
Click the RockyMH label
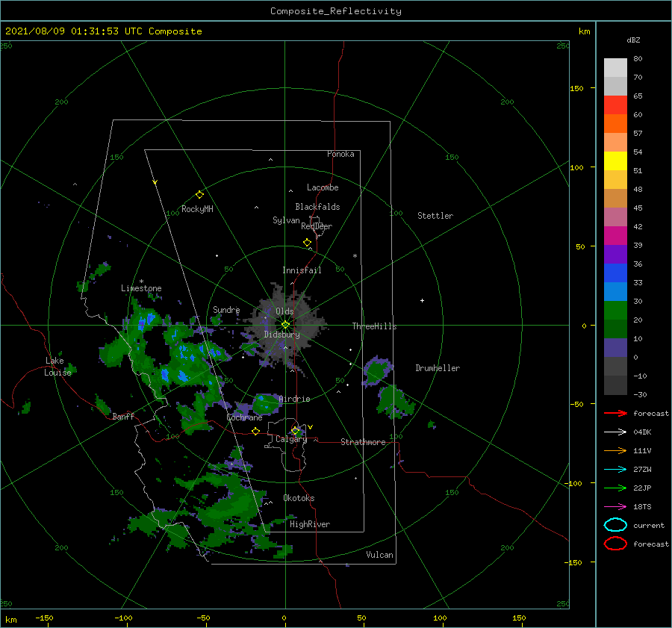coord(197,209)
